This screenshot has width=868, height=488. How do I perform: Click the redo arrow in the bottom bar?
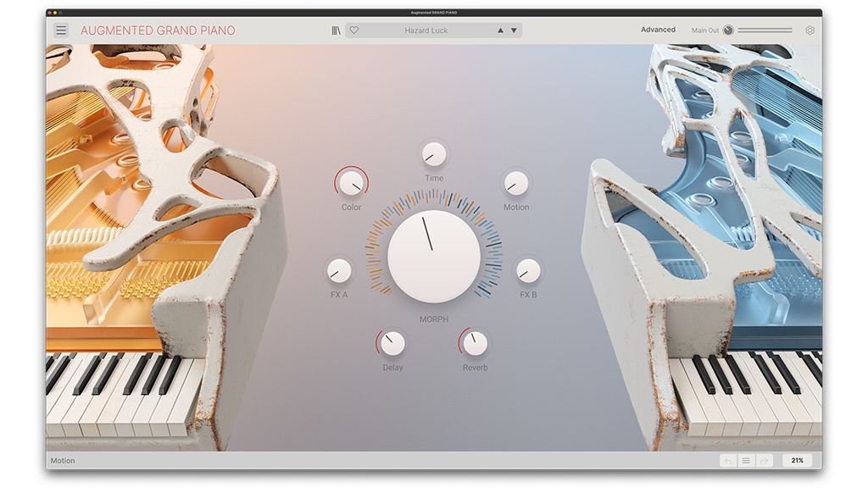coord(764,460)
